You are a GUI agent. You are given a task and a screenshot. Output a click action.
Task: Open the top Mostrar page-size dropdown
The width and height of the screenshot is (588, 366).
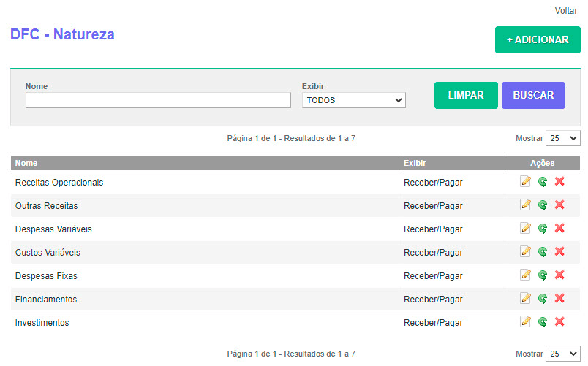pyautogui.click(x=562, y=138)
